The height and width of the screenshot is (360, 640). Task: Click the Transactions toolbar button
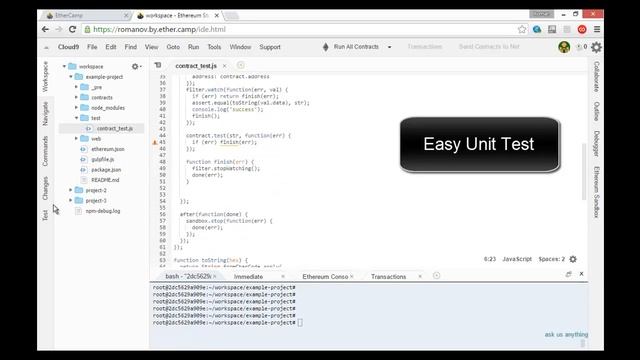425,47
